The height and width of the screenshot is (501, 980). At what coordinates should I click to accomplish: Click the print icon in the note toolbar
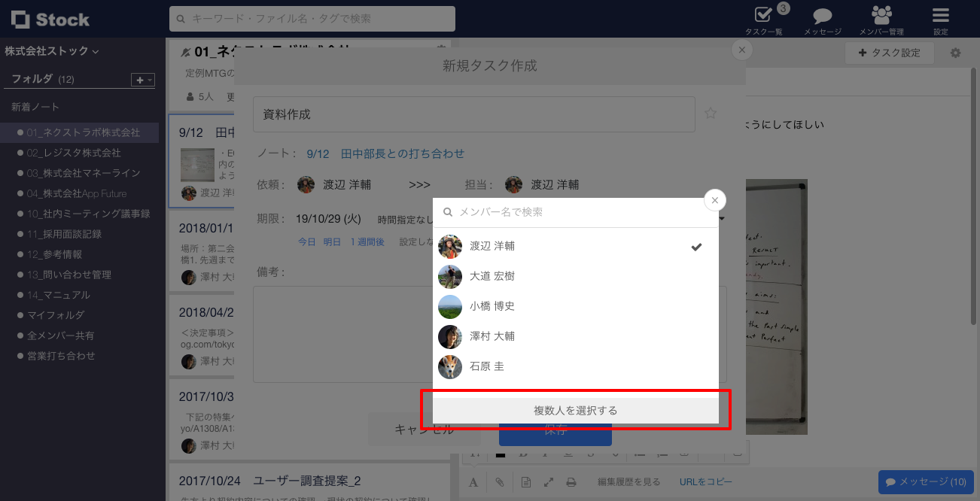(571, 481)
